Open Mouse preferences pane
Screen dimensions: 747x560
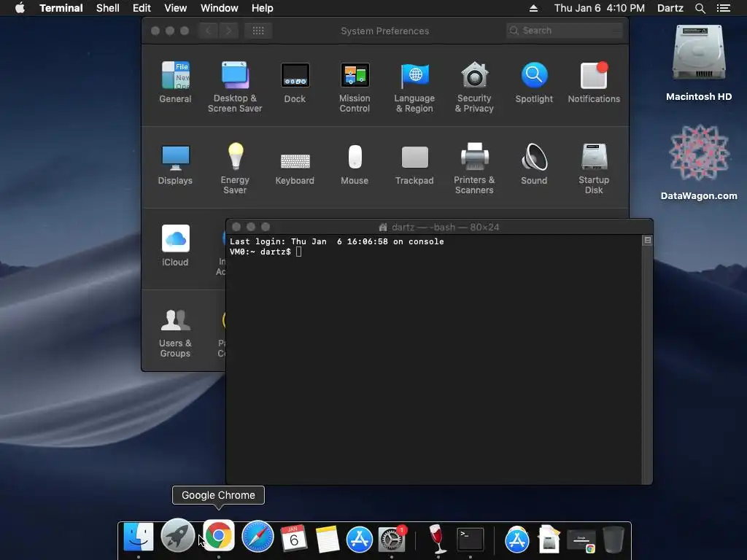coord(355,164)
